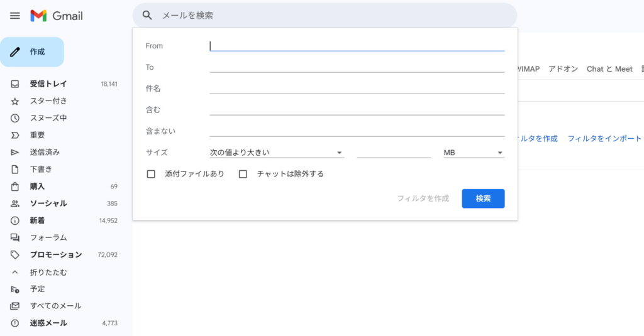Focus the 件名 subject field
The width and height of the screenshot is (644, 336).
[357, 89]
